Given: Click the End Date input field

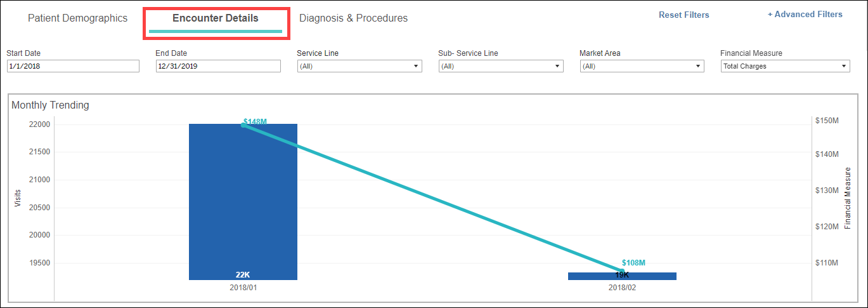Looking at the screenshot, I should [218, 66].
